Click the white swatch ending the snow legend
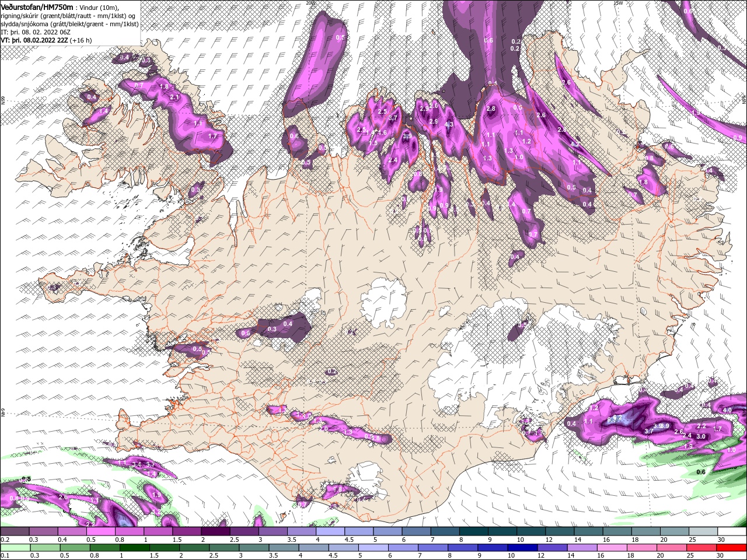747x560 pixels. [x=732, y=531]
